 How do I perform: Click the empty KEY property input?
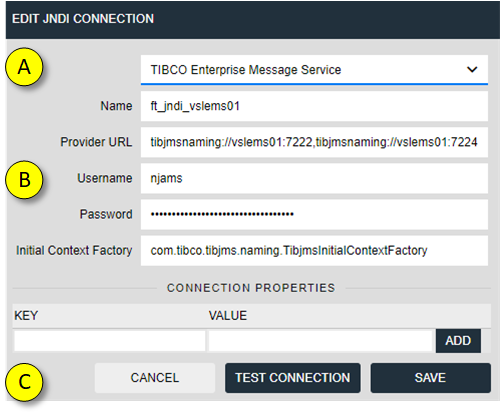click(x=110, y=341)
